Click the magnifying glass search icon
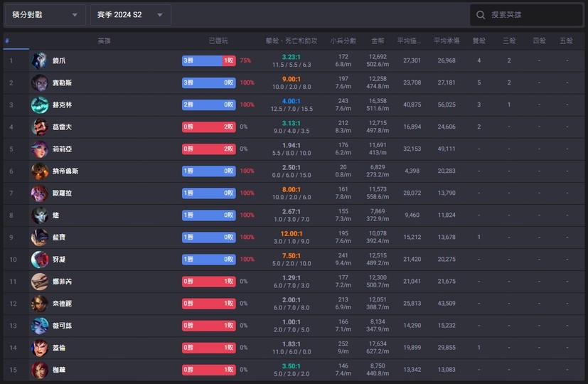The height and width of the screenshot is (384, 588). point(481,15)
